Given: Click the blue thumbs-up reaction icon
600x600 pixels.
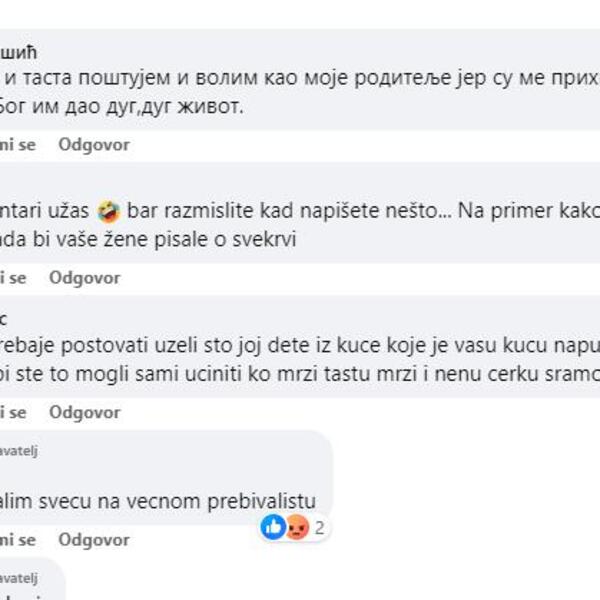Looking at the screenshot, I should (x=272, y=527).
